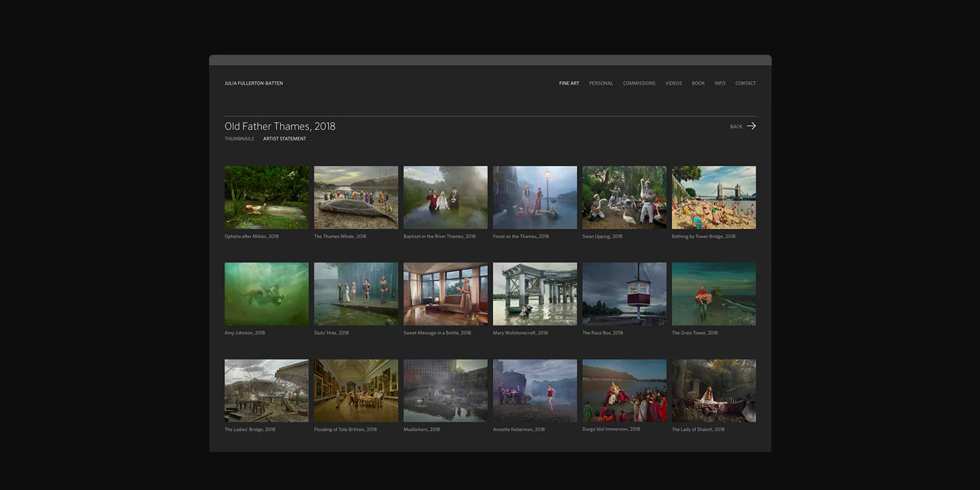Open Durga Idol Immersion thumbnail

tap(625, 391)
